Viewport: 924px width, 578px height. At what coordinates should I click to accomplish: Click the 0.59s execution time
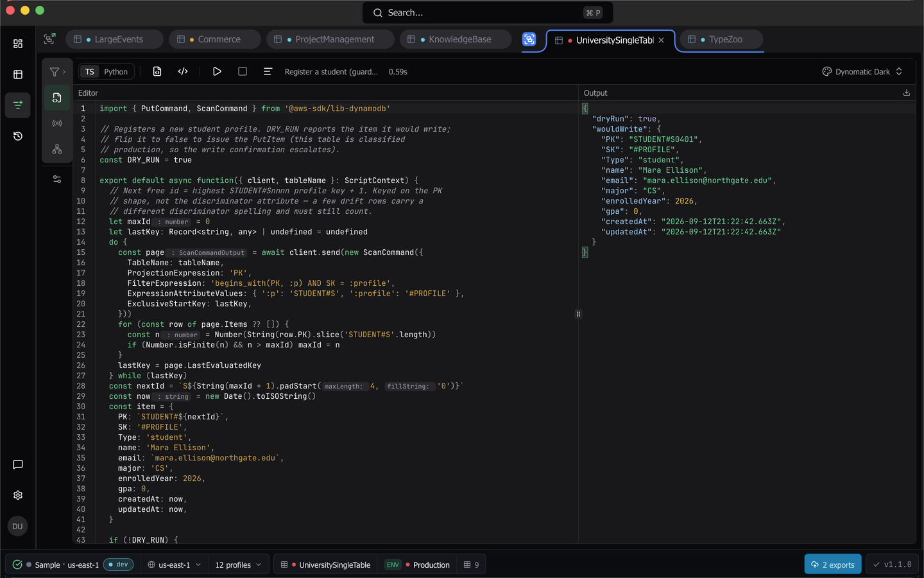coord(398,72)
